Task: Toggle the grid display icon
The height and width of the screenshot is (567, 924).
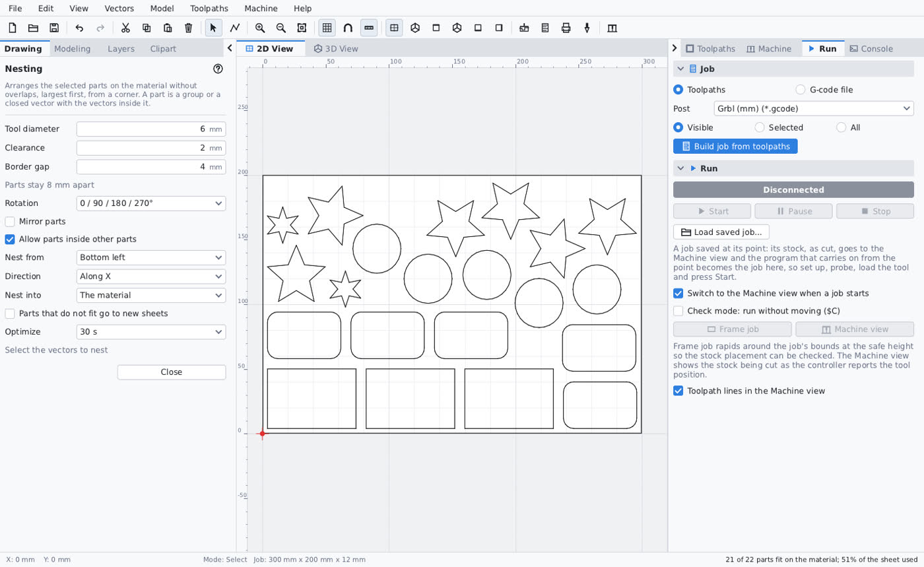Action: click(327, 28)
